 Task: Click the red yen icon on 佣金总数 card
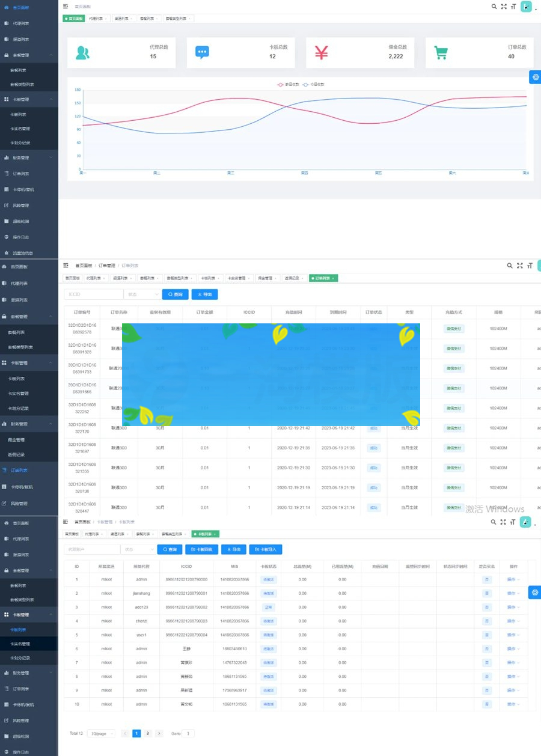point(322,53)
